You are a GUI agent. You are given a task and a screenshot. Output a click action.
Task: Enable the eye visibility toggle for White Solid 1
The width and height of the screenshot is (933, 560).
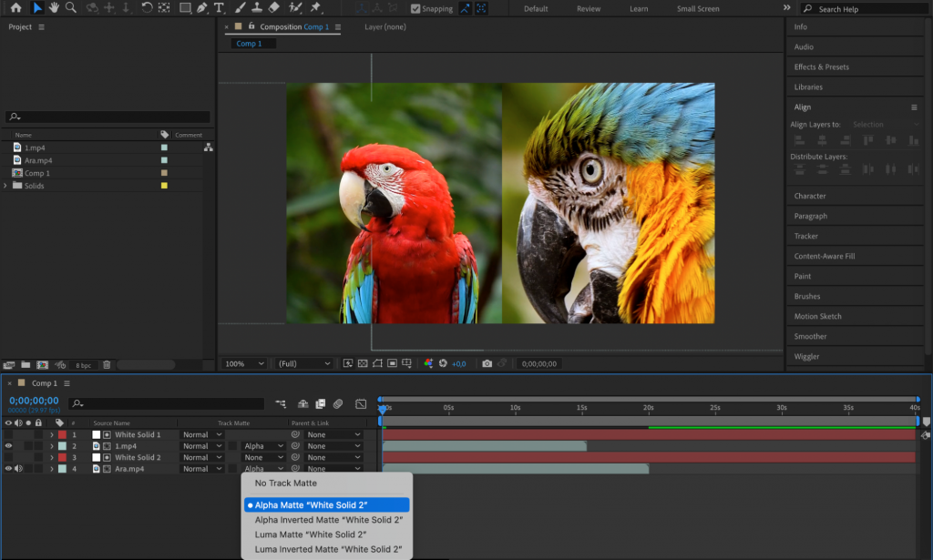click(8, 434)
